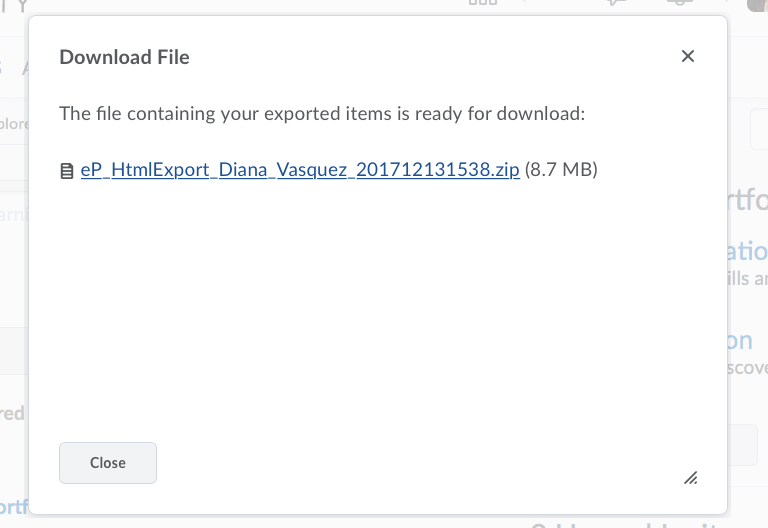Click the faded 'arni' link behind the dialog
The height and width of the screenshot is (528, 768).
pos(14,215)
